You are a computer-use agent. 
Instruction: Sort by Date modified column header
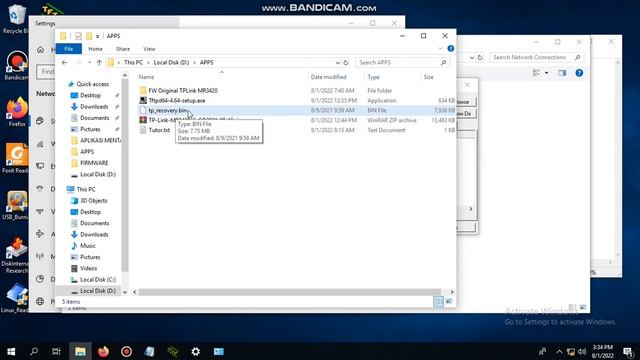(328, 77)
